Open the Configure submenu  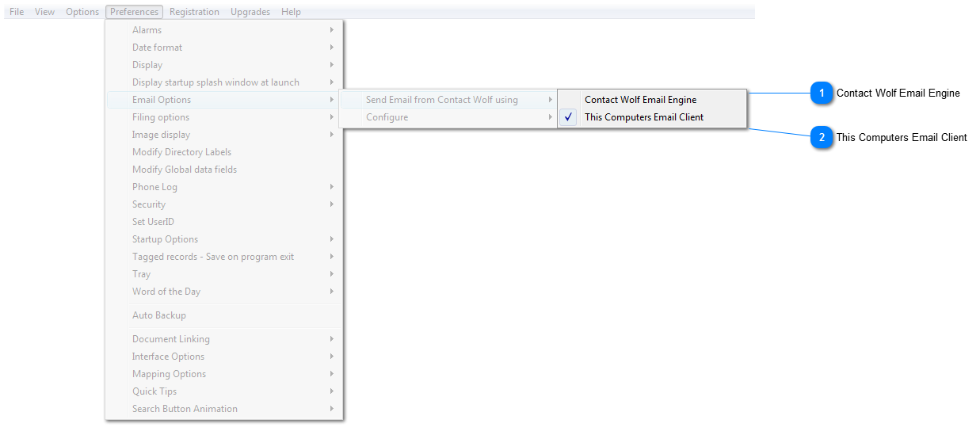(448, 117)
